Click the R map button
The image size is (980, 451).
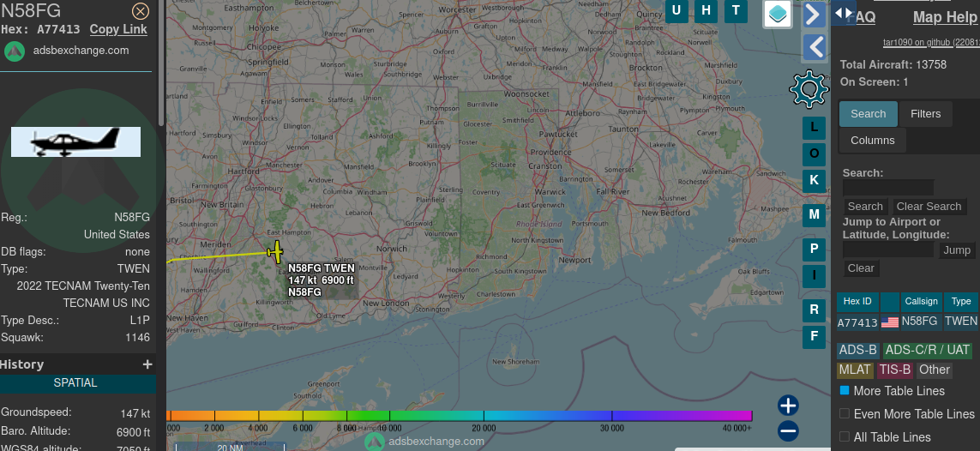point(814,310)
